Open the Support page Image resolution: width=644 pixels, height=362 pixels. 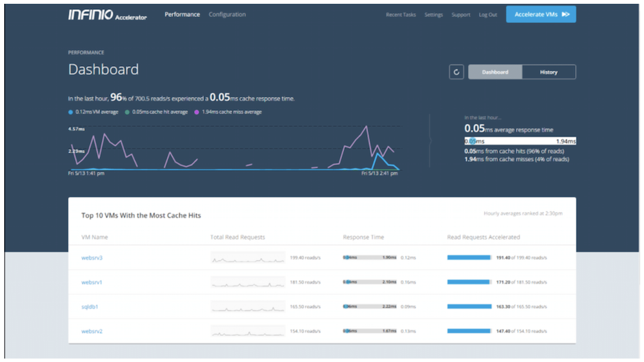460,15
